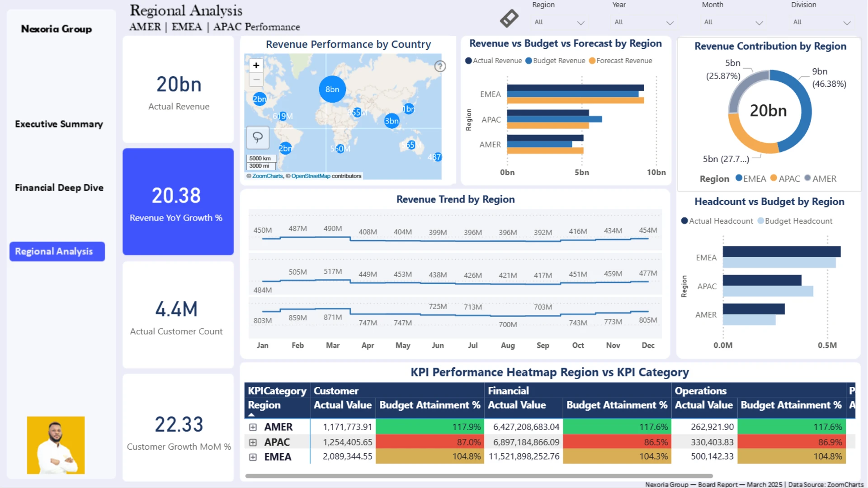Zoom in on the map
The height and width of the screenshot is (488, 868).
click(256, 66)
